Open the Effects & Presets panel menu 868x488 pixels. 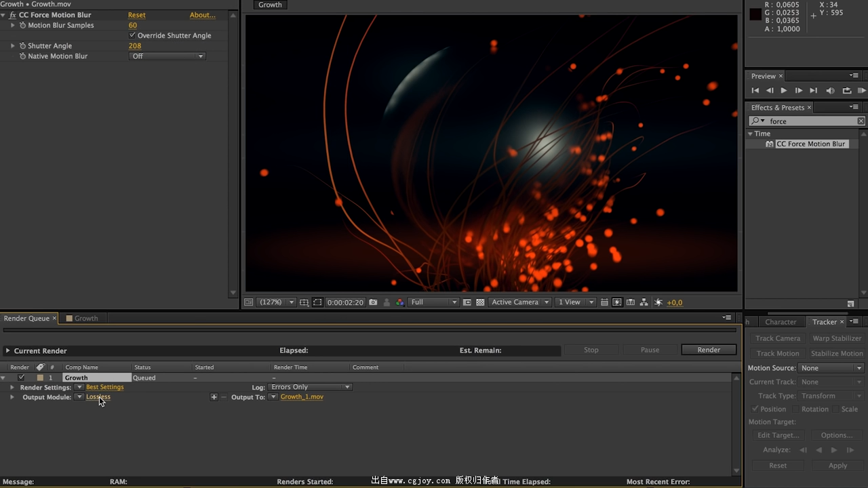click(854, 107)
